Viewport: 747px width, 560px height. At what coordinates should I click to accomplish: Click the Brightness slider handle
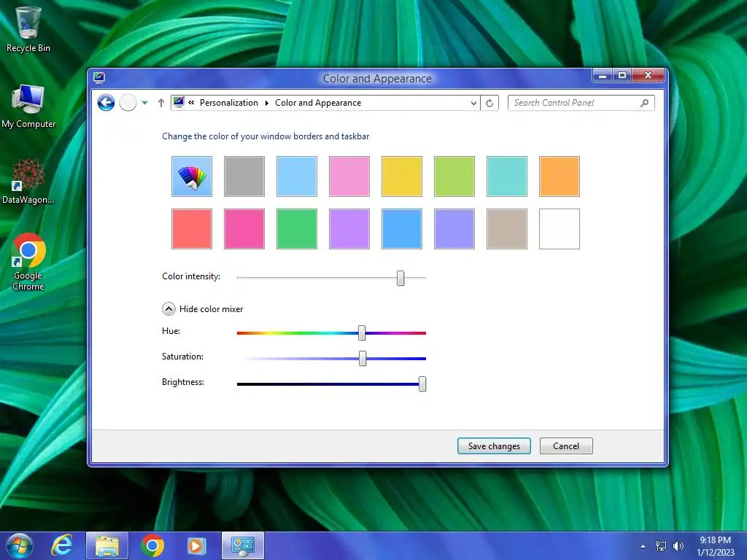point(422,384)
